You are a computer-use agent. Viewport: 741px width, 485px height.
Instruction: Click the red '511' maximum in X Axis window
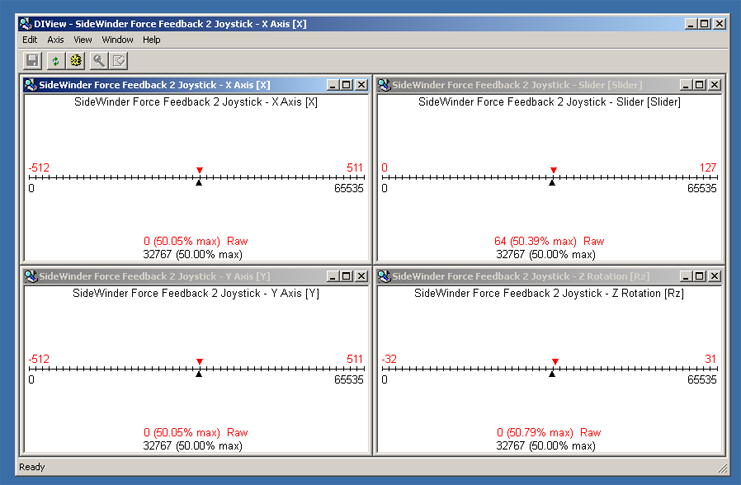354,168
